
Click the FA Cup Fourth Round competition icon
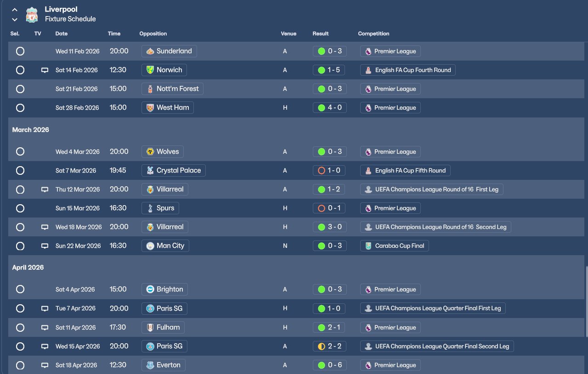[x=368, y=70]
